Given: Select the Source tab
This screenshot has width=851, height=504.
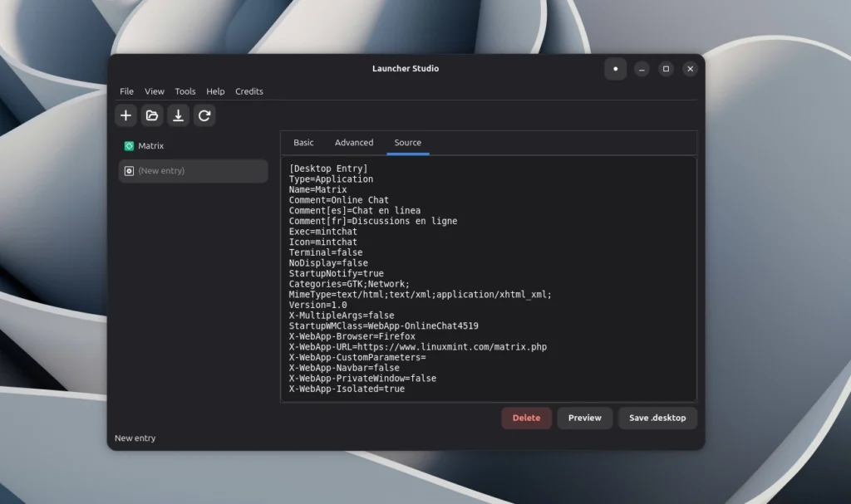Looking at the screenshot, I should pyautogui.click(x=407, y=142).
